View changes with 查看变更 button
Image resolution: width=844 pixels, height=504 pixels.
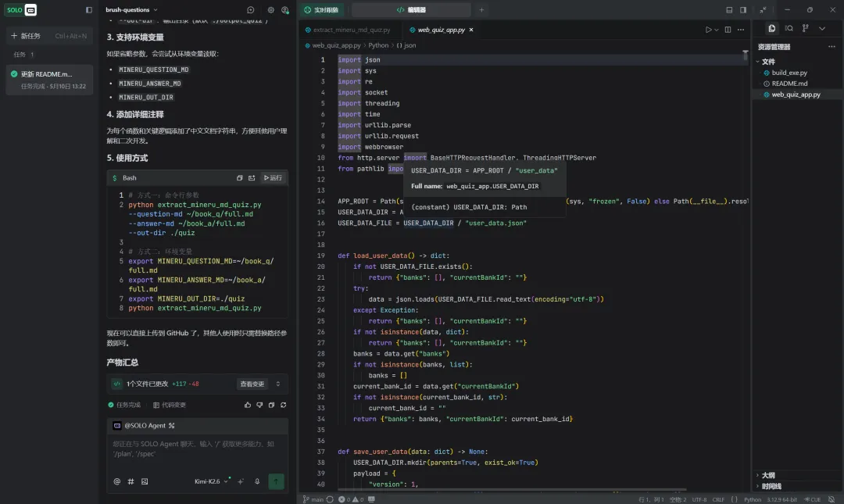[x=252, y=384]
